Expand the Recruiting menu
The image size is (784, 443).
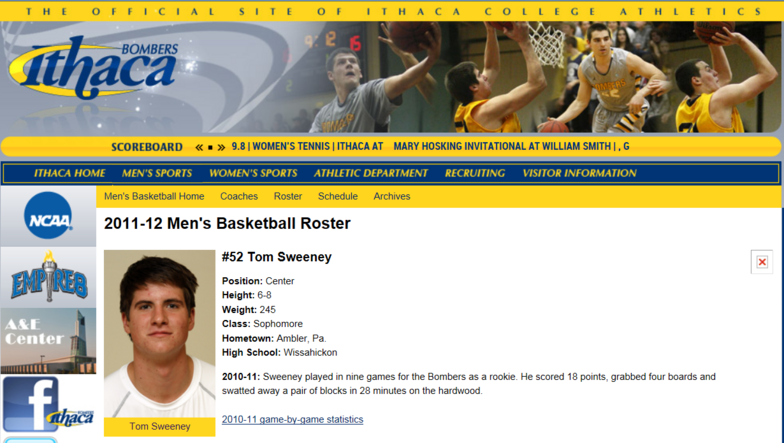[475, 173]
